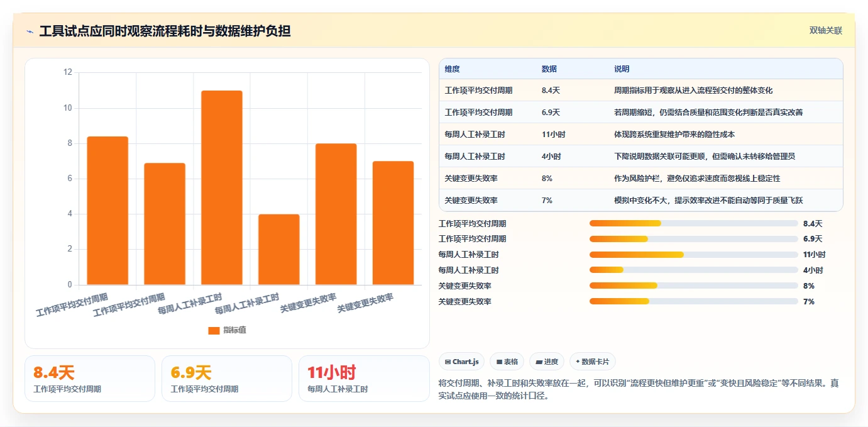Click the 说明 column header
868x427 pixels.
point(622,69)
